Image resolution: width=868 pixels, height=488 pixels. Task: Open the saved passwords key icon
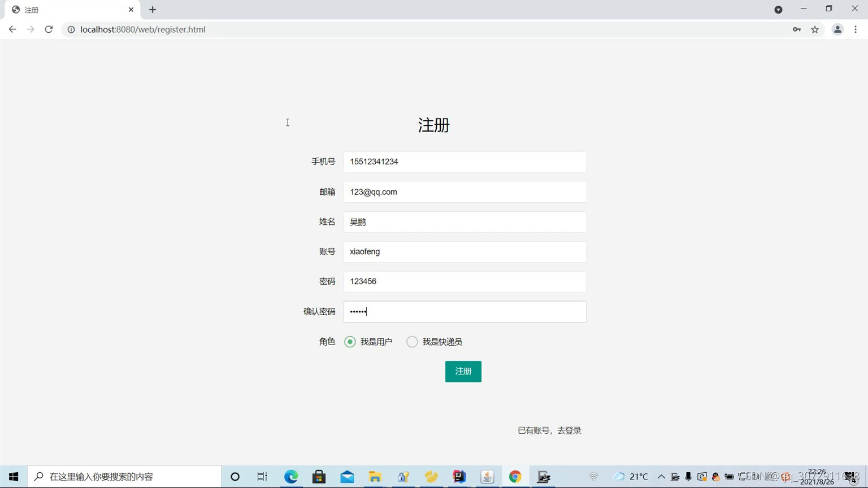click(x=797, y=29)
